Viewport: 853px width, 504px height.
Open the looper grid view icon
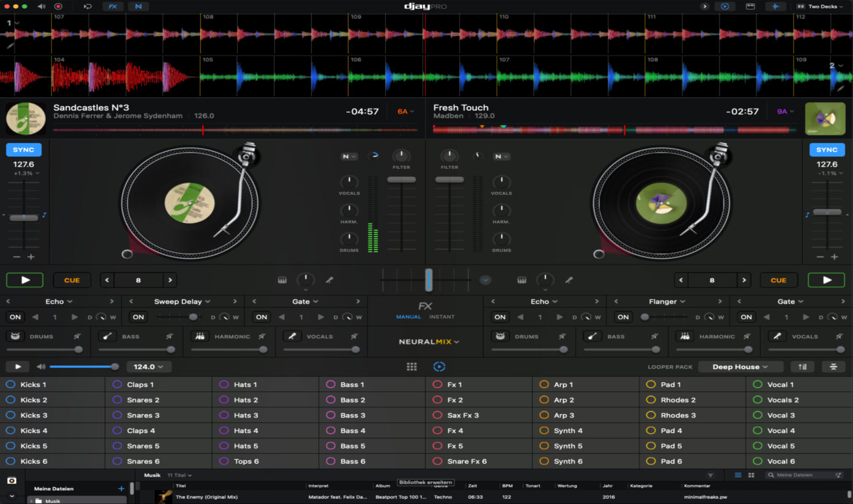[412, 366]
